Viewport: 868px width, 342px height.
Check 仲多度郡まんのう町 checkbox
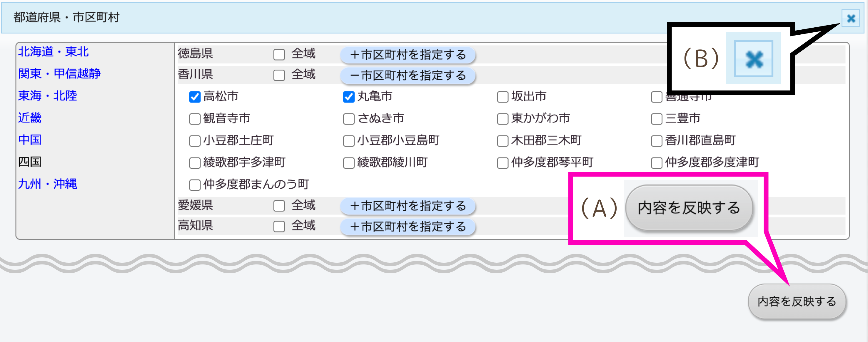pyautogui.click(x=195, y=185)
